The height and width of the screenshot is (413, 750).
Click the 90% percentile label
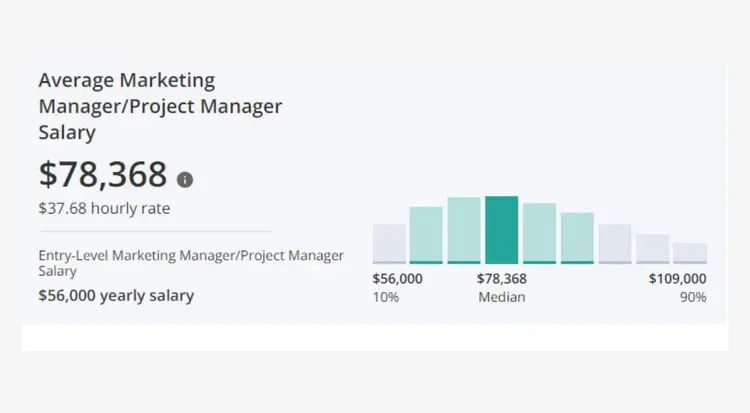(692, 297)
